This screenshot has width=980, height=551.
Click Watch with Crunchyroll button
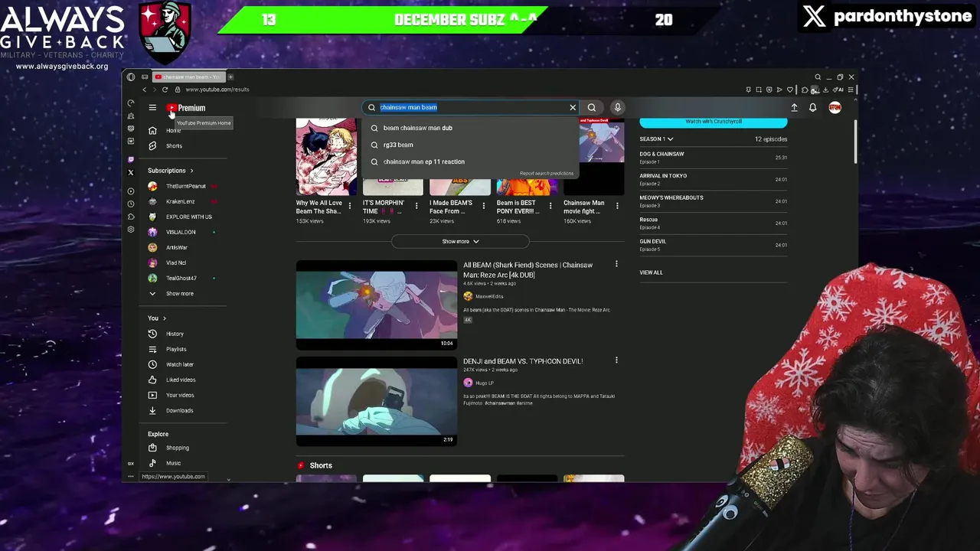point(714,122)
